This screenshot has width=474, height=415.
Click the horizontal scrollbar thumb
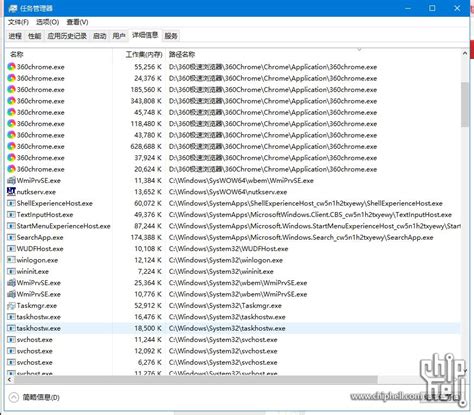(196, 380)
